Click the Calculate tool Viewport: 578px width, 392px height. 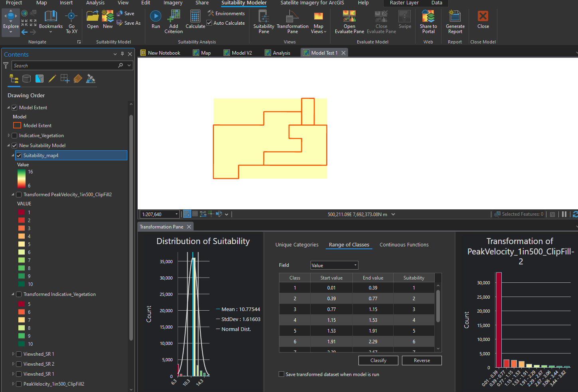point(195,20)
